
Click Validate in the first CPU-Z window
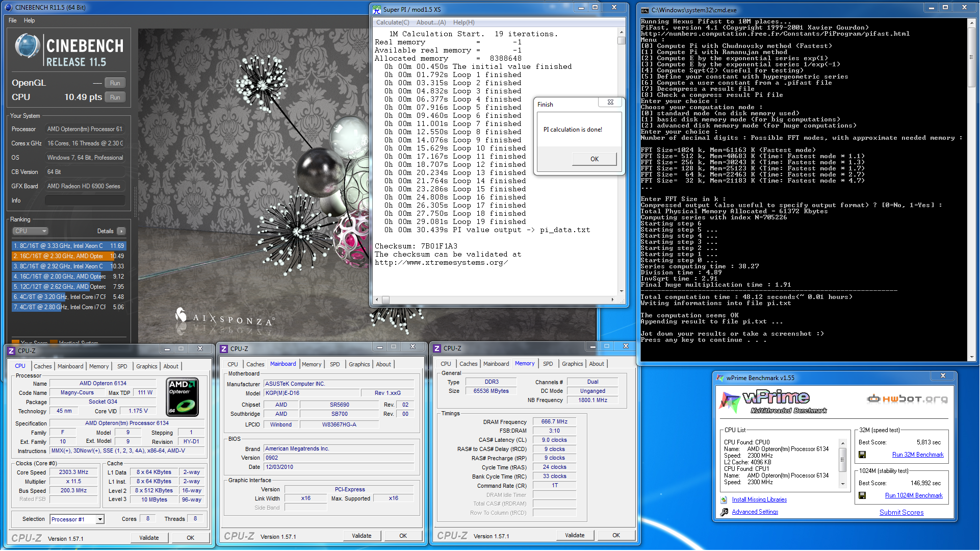pyautogui.click(x=149, y=538)
